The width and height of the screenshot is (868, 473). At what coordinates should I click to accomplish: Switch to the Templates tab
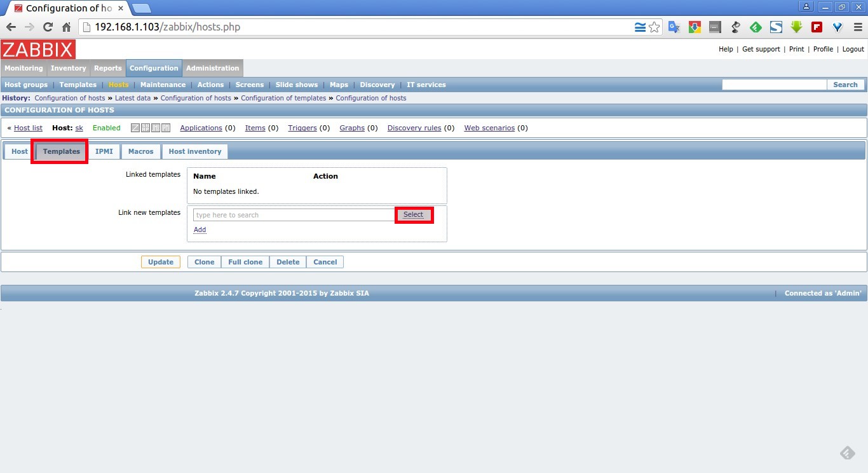(x=62, y=151)
